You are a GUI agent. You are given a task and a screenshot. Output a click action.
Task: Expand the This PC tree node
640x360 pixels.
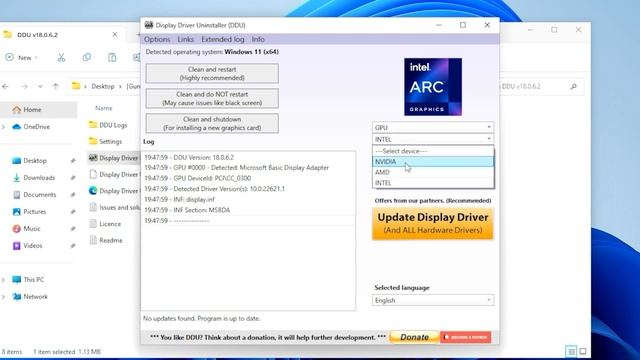click(4, 280)
